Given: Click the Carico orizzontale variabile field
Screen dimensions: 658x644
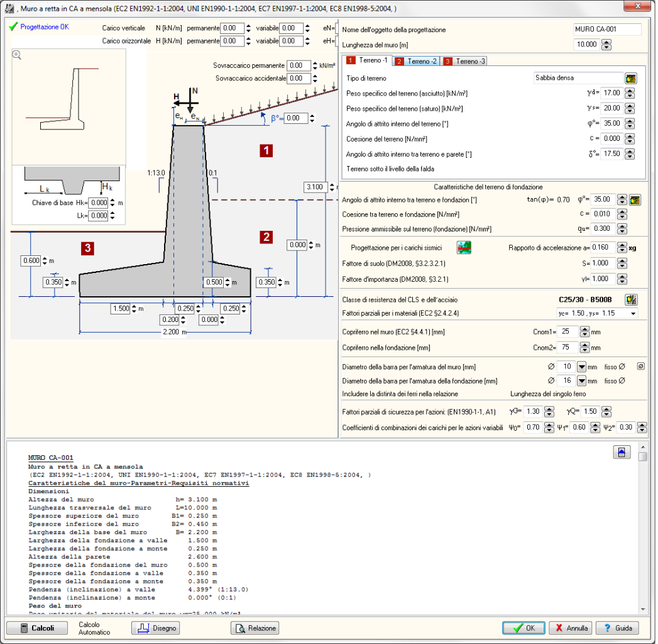Looking at the screenshot, I should click(291, 41).
